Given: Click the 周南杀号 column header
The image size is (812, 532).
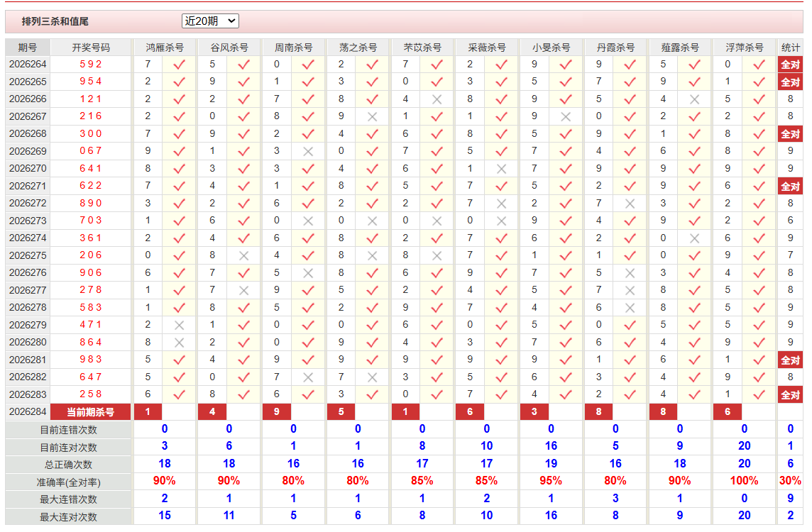Looking at the screenshot, I should pyautogui.click(x=293, y=48).
